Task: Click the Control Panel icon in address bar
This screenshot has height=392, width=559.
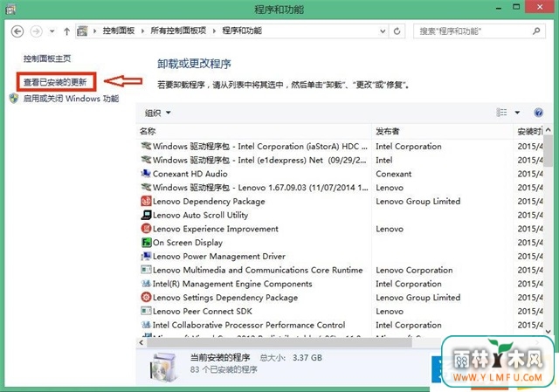Action: click(82, 31)
